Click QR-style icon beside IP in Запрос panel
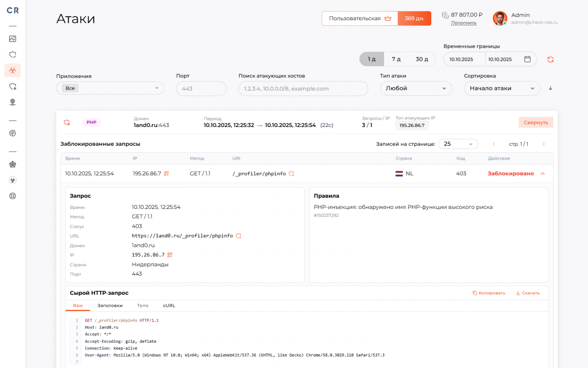The height and width of the screenshot is (368, 588). pyautogui.click(x=170, y=255)
